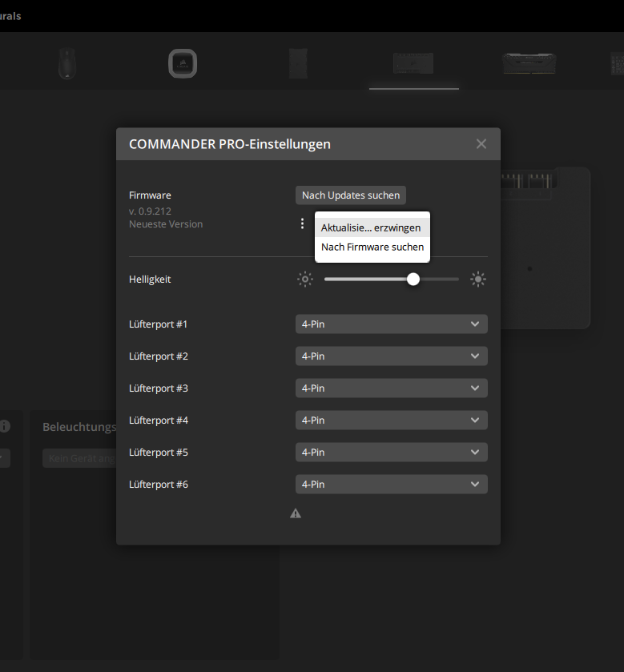Click the low brightness sun icon

305,280
